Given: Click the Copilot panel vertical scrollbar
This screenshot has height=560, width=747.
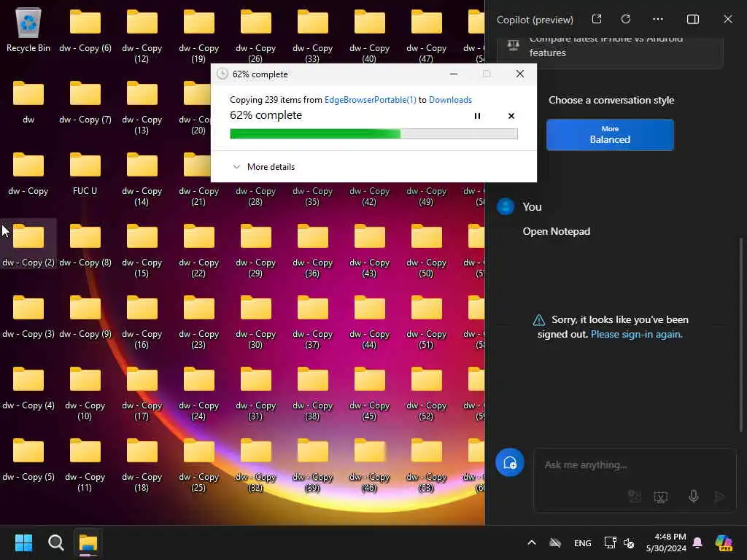Looking at the screenshot, I should (741, 333).
